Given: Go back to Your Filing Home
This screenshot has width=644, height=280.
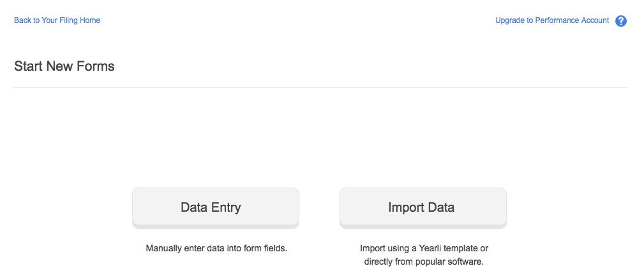Looking at the screenshot, I should pos(57,20).
